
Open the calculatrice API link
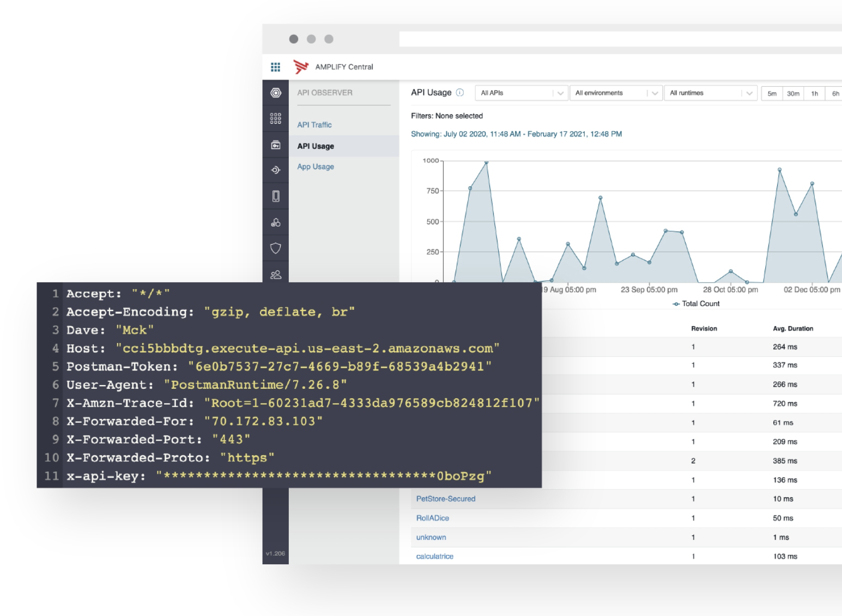pyautogui.click(x=435, y=556)
